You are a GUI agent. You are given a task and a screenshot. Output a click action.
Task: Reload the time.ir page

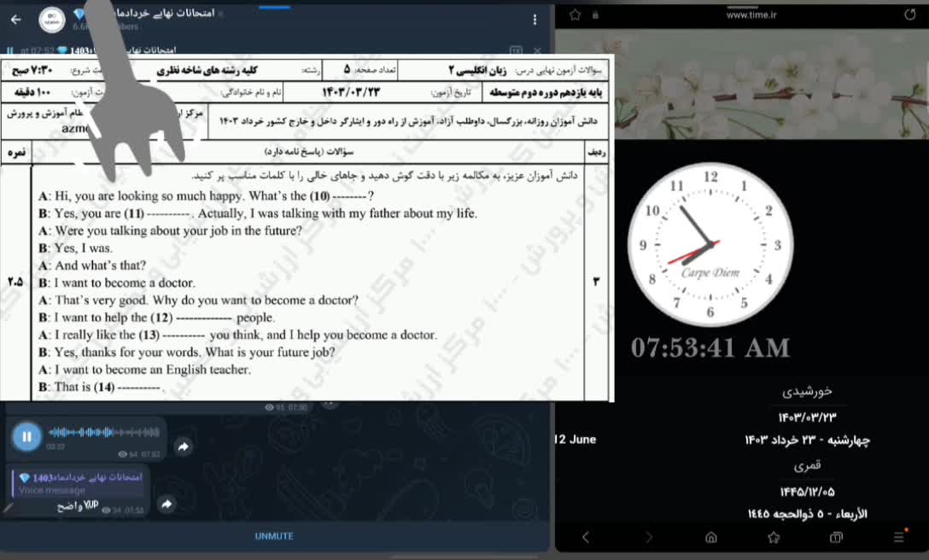coord(909,15)
